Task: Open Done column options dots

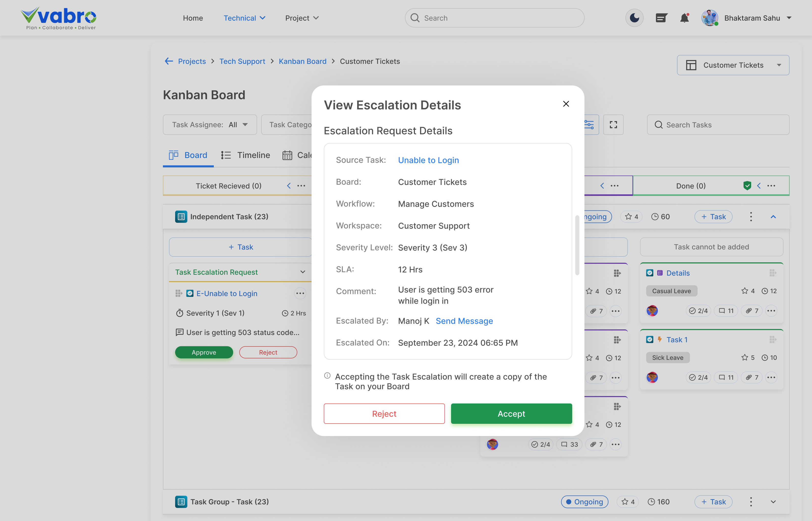Action: [771, 185]
